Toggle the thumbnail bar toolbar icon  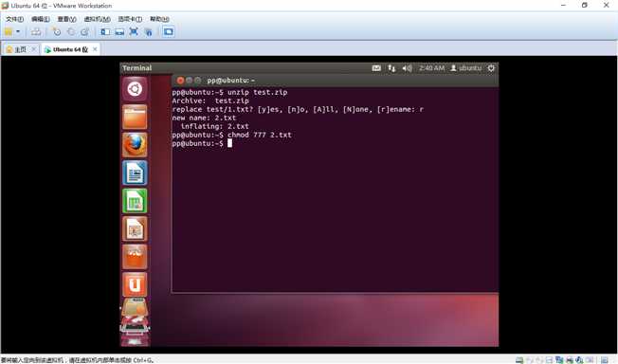[119, 32]
